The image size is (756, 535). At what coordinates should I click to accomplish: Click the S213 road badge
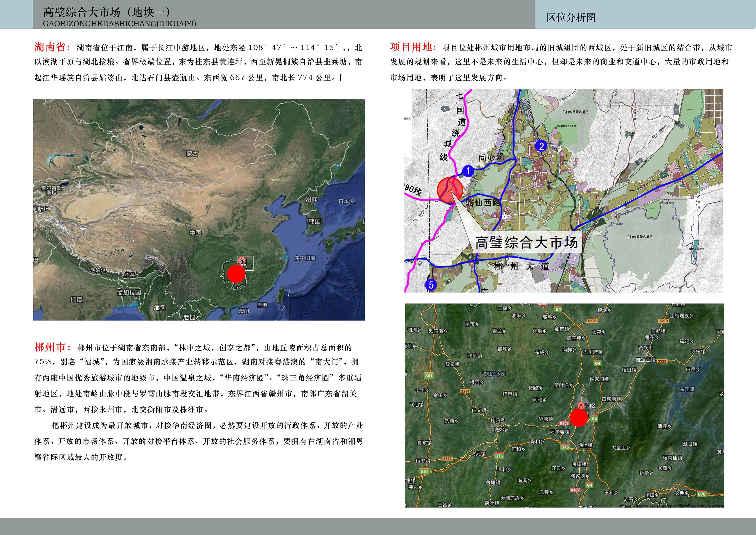tap(663, 321)
